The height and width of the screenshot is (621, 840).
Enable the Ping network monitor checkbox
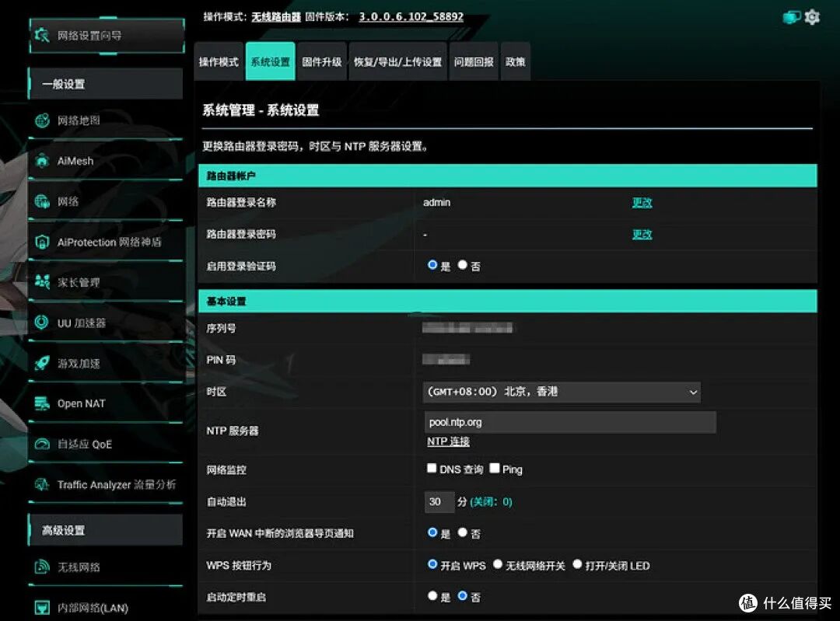point(495,469)
